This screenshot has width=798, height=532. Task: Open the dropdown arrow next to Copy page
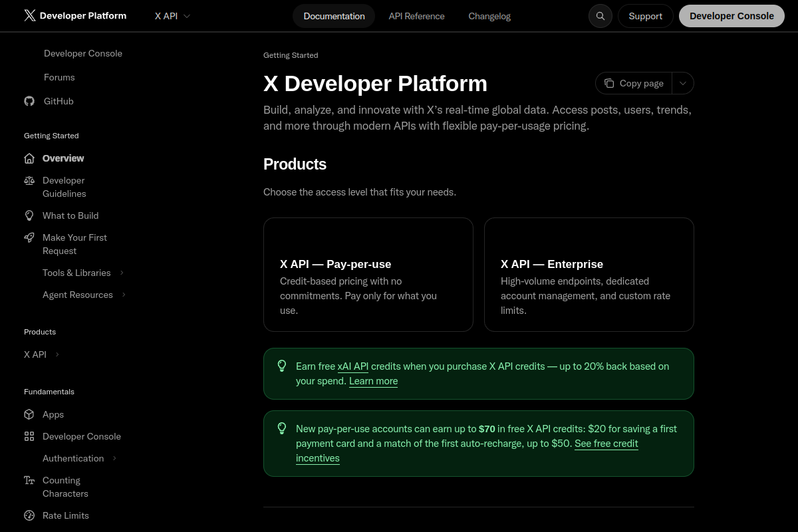(x=683, y=83)
